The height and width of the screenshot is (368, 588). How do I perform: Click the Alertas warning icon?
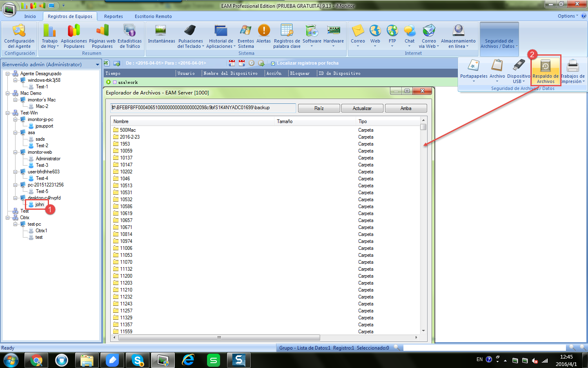point(264,34)
